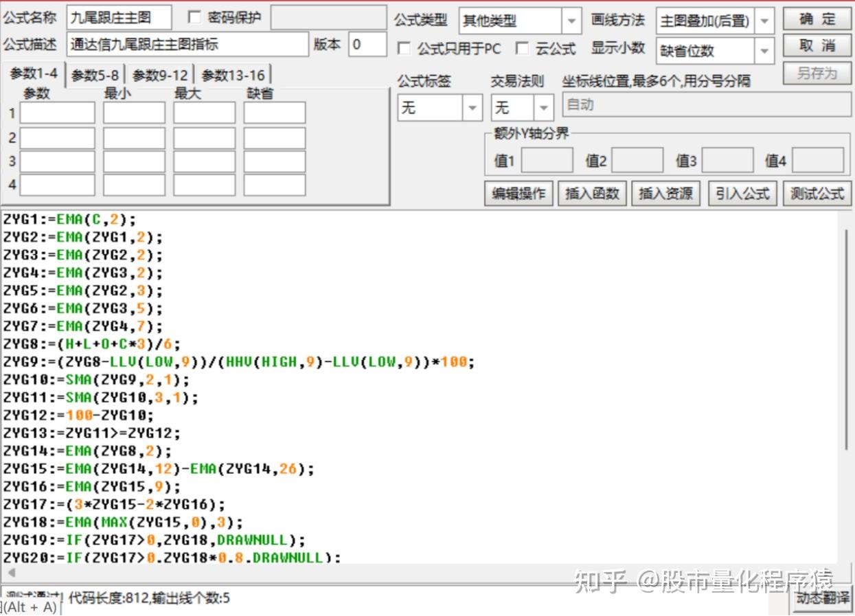855x616 pixels.
Task: Click code line ZYG19:=IF(ZYG17>0,ZYG18,DRAWNULL);
Action: 155,541
